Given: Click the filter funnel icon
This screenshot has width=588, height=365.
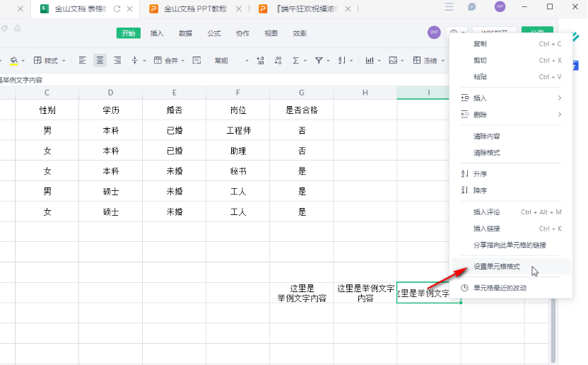Looking at the screenshot, I should tap(319, 60).
